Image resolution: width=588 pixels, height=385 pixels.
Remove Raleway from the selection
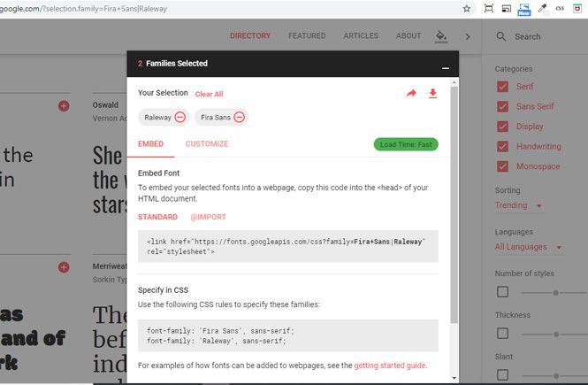(x=180, y=118)
